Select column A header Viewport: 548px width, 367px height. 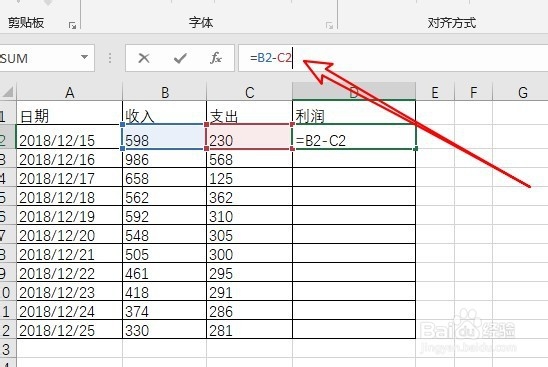point(70,92)
